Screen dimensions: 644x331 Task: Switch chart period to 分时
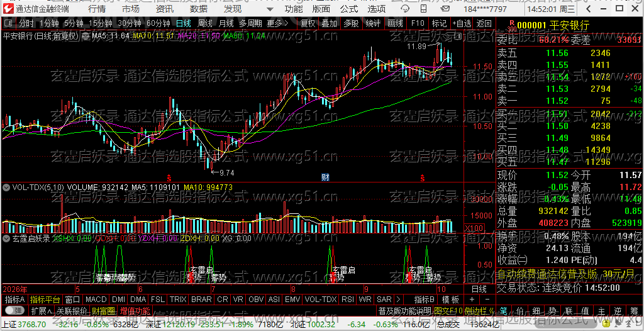click(26, 23)
